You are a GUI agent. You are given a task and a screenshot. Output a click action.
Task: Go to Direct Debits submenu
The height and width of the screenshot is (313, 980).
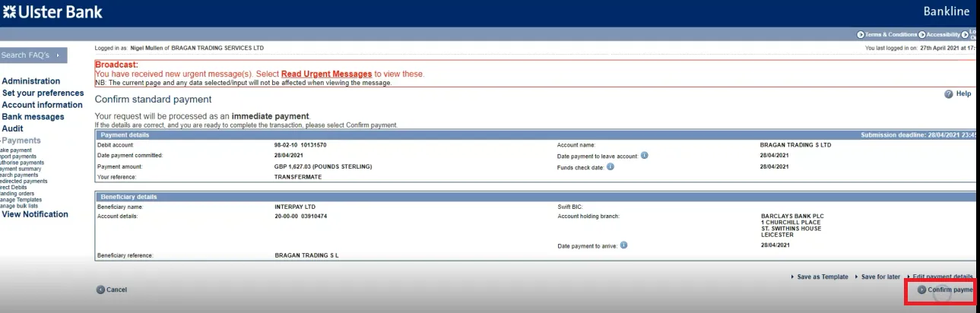click(x=14, y=188)
